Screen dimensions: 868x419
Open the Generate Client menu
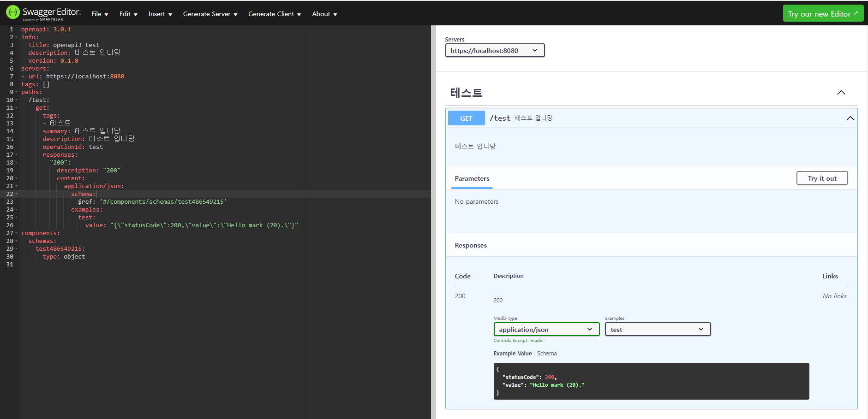pos(275,14)
